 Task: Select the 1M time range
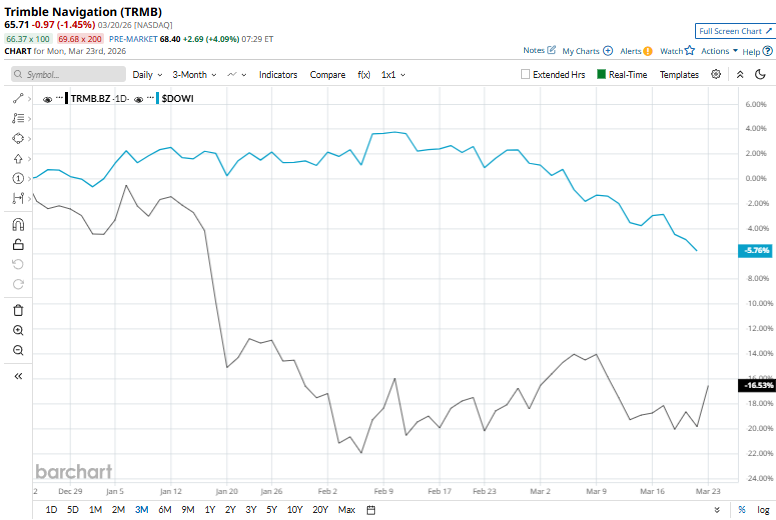coord(95,510)
